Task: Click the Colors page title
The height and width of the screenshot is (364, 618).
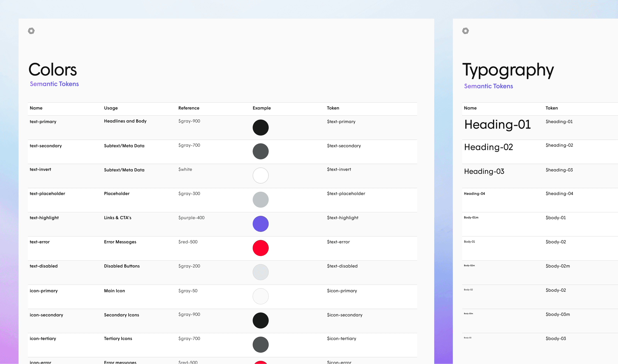Action: coord(53,70)
